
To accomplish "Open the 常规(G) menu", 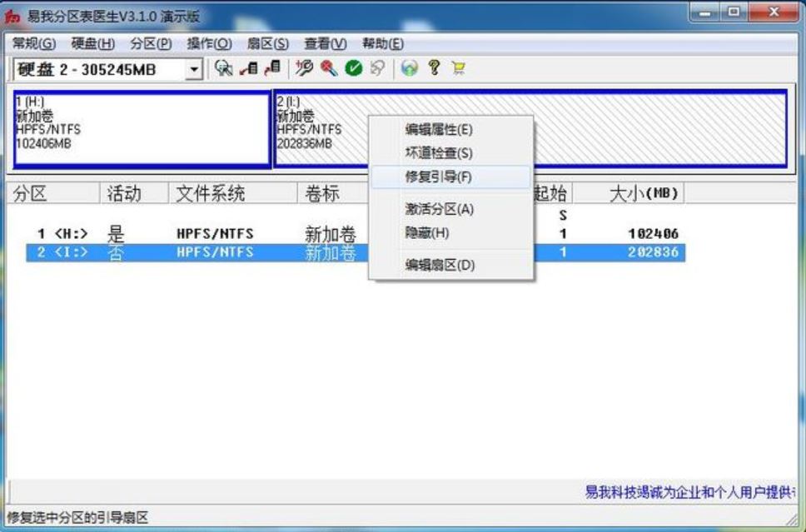I will click(x=34, y=43).
